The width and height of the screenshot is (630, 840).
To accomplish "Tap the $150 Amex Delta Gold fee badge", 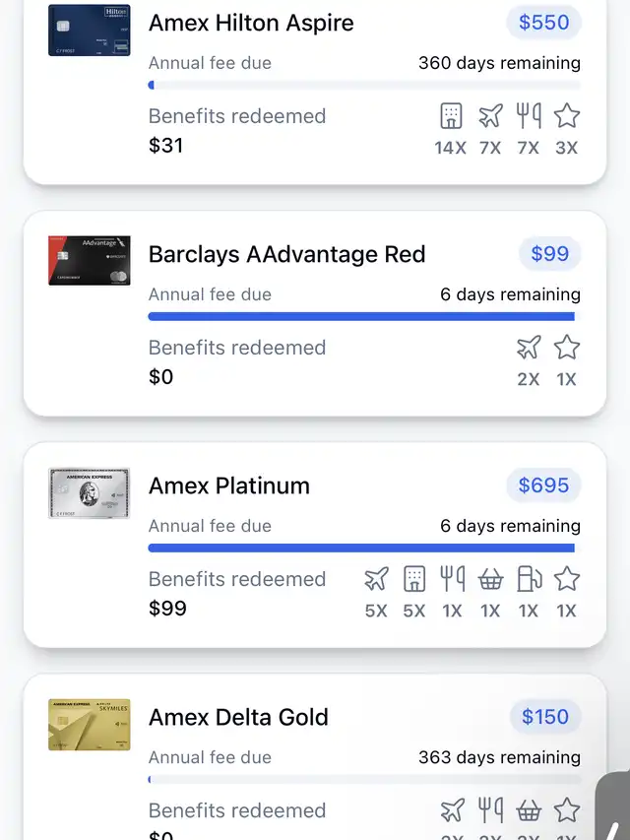I will pos(544,717).
